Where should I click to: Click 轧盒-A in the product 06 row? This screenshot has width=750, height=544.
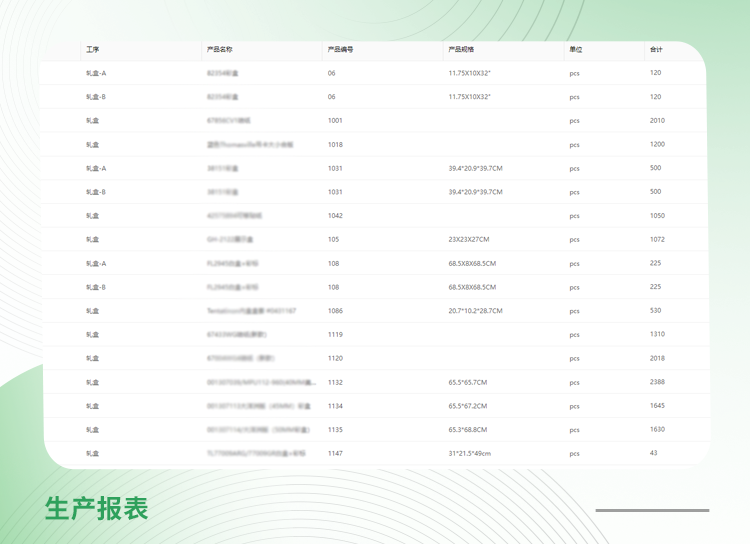[x=96, y=73]
